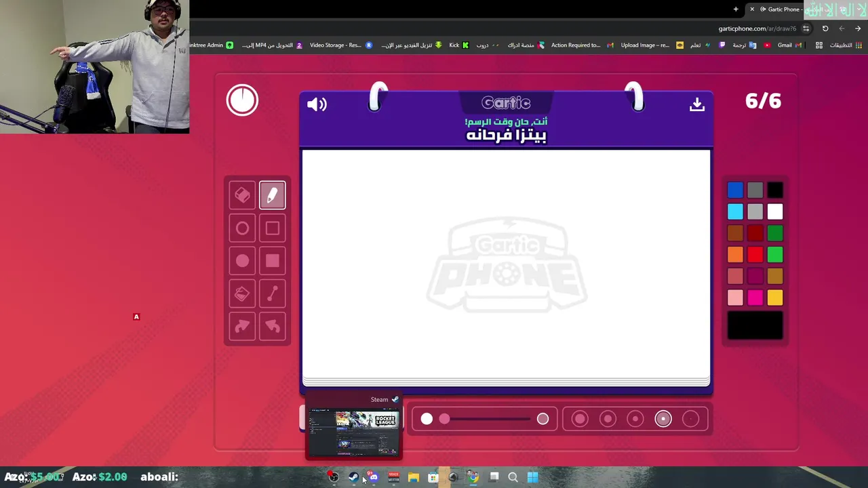Image resolution: width=868 pixels, height=488 pixels.
Task: Reload the Gartic Phone page
Action: (825, 28)
